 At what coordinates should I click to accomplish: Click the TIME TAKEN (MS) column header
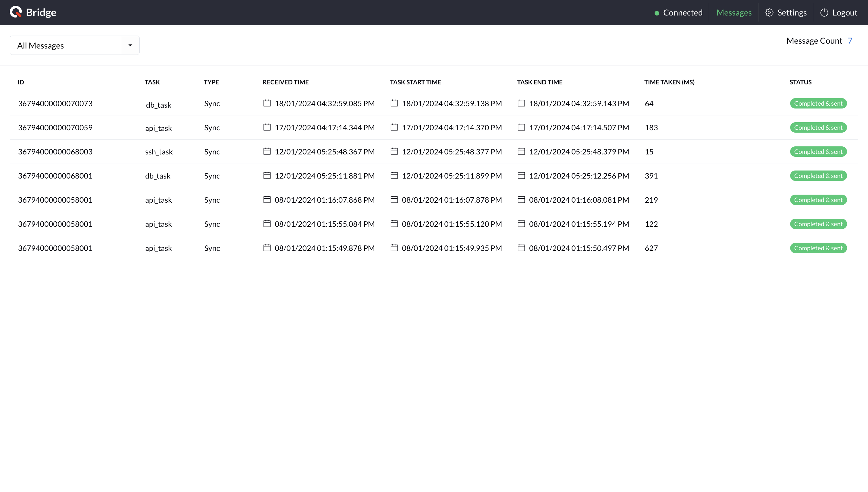tap(669, 82)
